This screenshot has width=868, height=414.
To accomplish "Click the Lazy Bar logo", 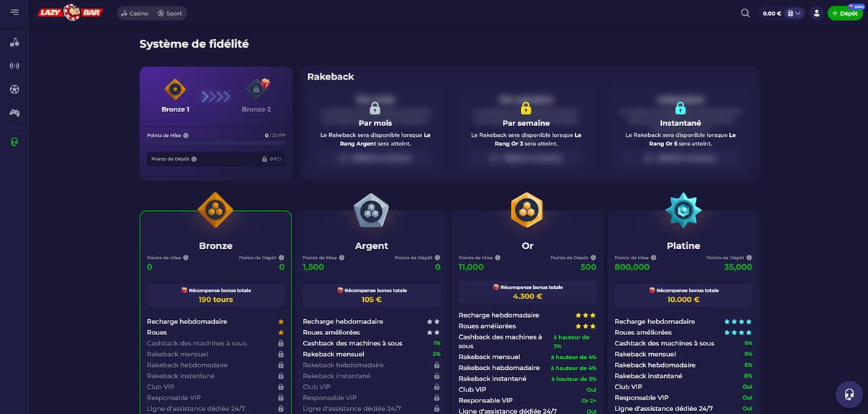I will (71, 13).
